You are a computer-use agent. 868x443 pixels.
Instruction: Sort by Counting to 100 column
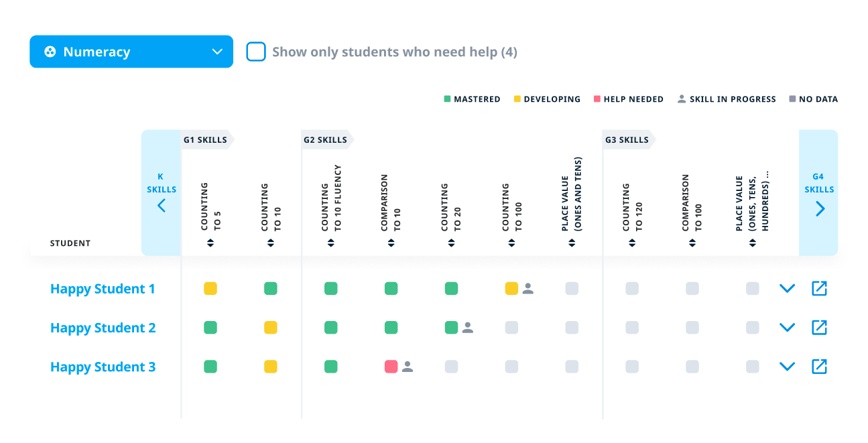[511, 243]
